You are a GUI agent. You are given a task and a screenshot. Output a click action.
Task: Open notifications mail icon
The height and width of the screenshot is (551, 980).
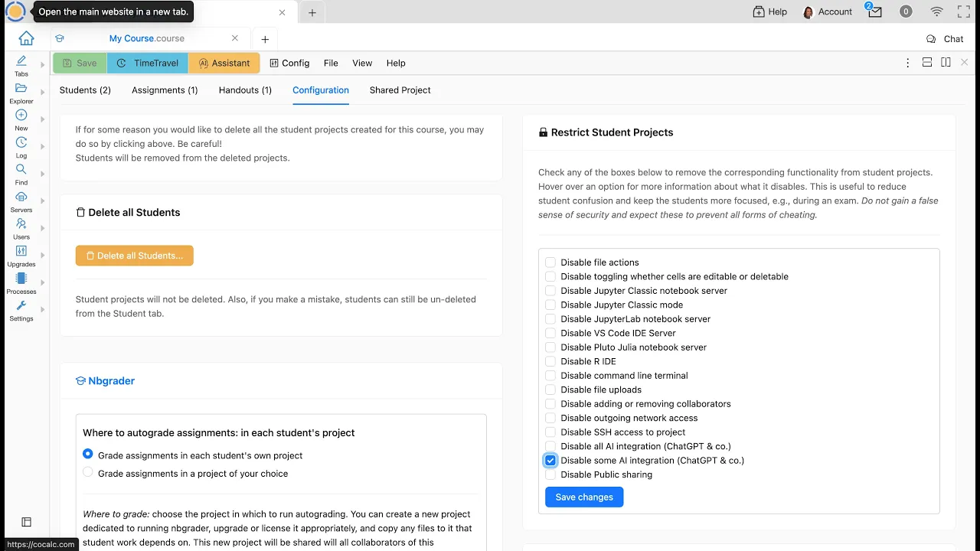(875, 11)
